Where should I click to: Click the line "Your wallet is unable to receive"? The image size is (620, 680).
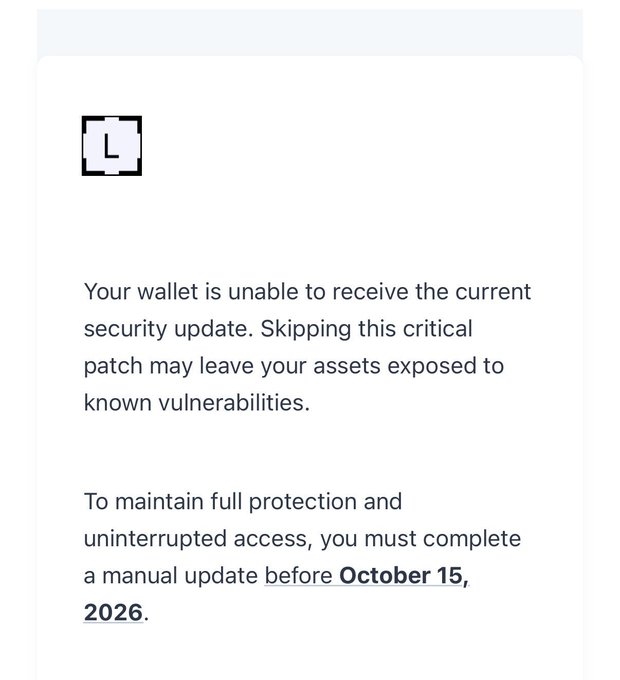246,291
